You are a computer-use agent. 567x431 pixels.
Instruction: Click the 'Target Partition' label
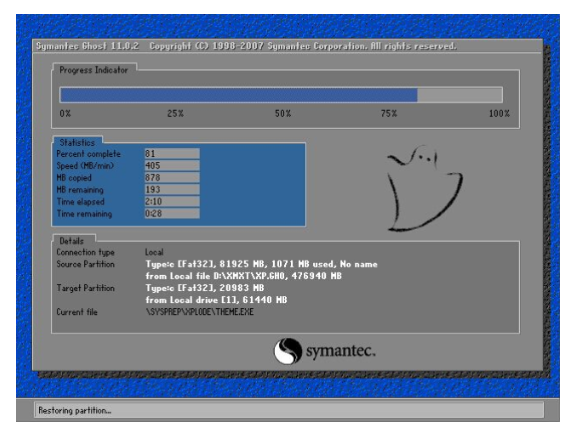pyautogui.click(x=85, y=288)
